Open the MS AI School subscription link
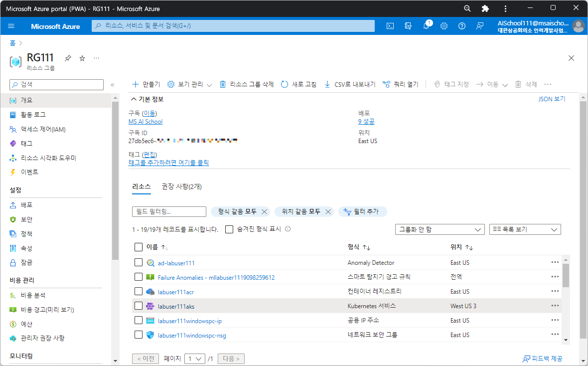This screenshot has height=366, width=588. point(146,122)
